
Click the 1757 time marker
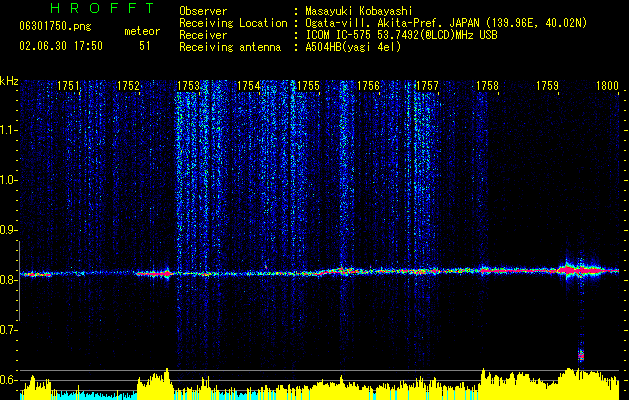pyautogui.click(x=428, y=86)
